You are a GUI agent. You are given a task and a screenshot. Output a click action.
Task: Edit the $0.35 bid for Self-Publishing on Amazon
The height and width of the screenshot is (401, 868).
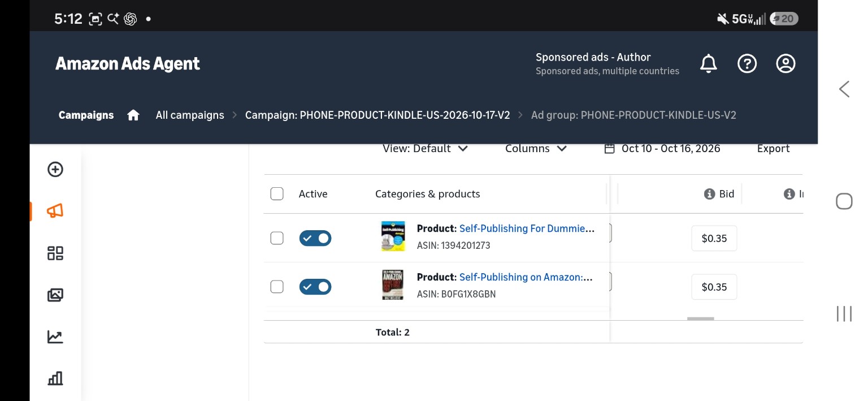pyautogui.click(x=714, y=287)
